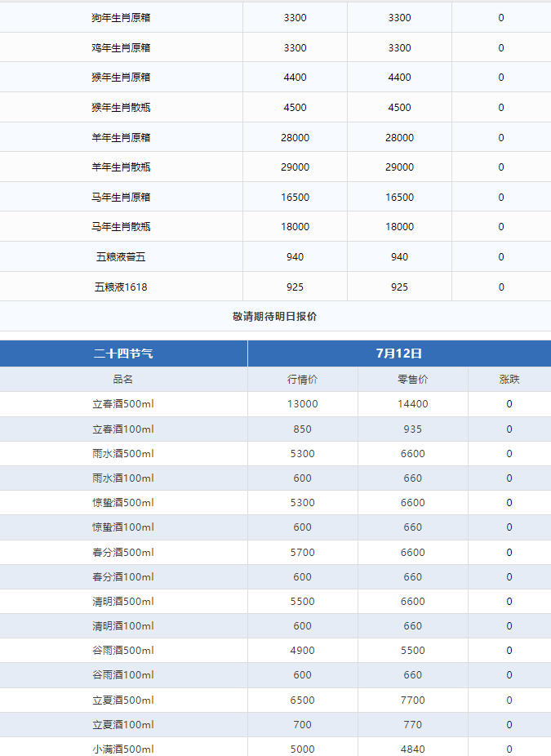Click the second 4500 in 猴年生肖散瓶 row

[x=400, y=108]
